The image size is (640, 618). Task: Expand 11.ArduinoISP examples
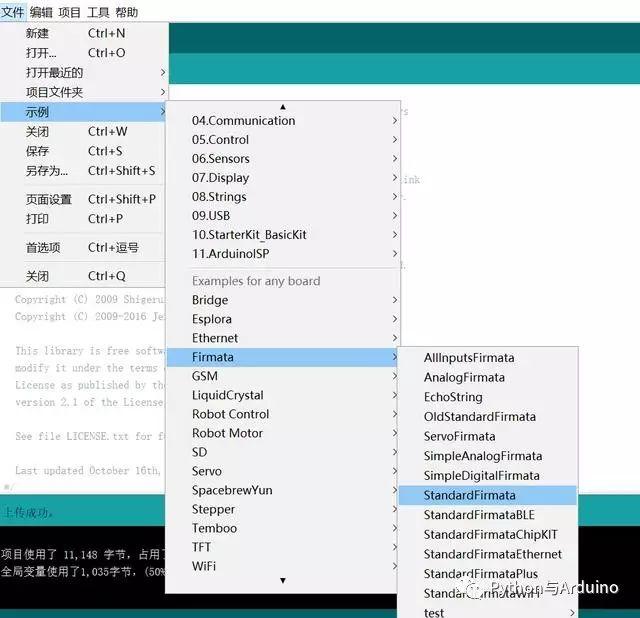click(x=283, y=253)
